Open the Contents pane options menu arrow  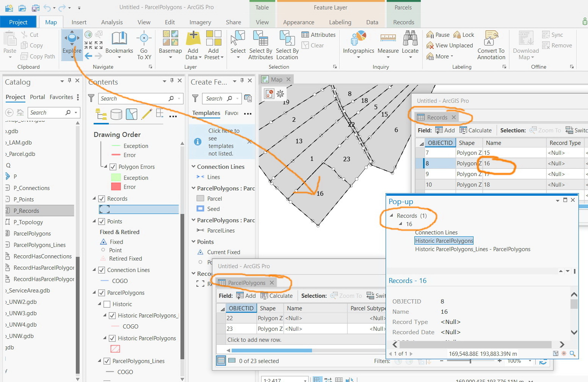[x=165, y=81]
